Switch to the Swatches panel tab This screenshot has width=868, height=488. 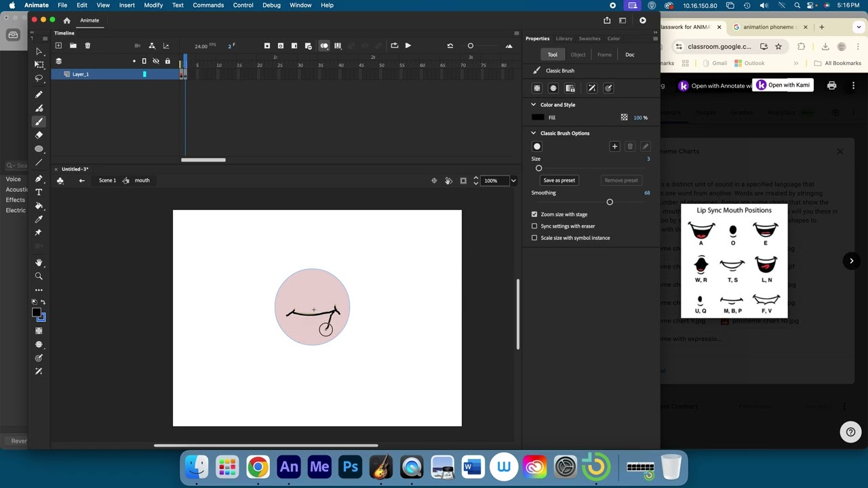click(589, 39)
